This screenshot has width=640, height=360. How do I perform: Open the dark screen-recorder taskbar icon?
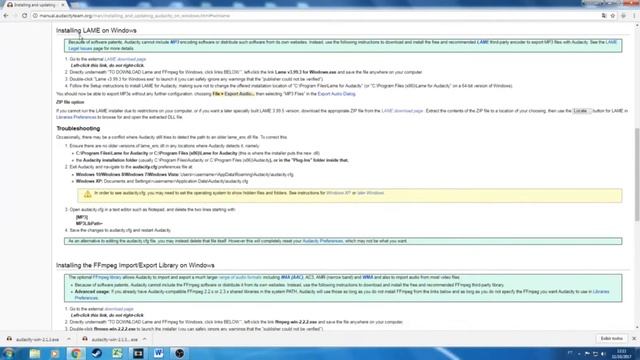pyautogui.click(x=138, y=353)
